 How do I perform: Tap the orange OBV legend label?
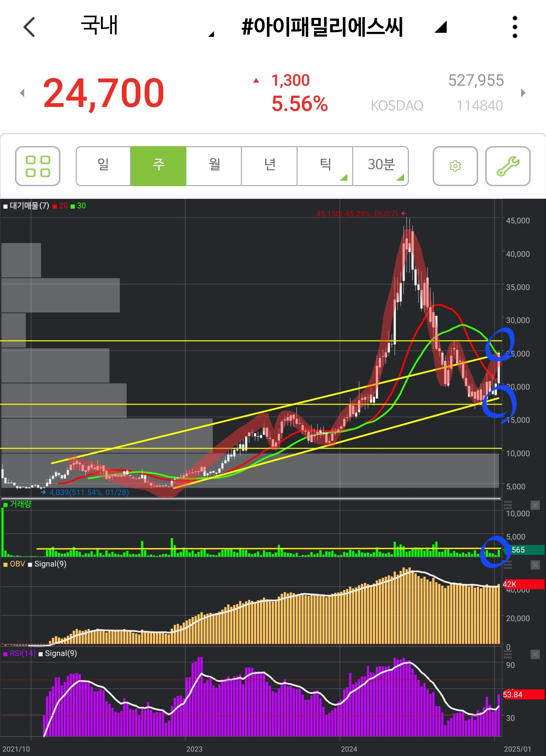[14, 564]
